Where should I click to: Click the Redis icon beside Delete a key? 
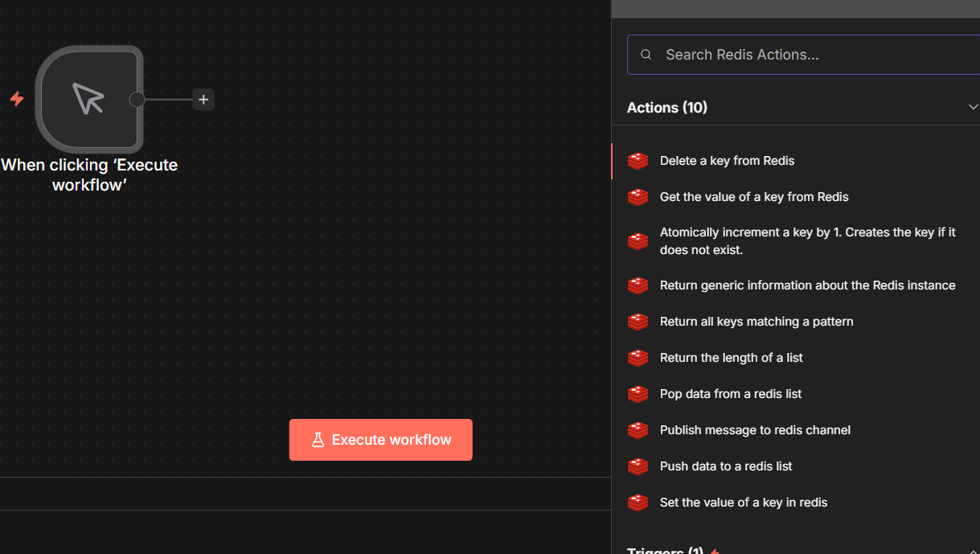[x=638, y=161]
